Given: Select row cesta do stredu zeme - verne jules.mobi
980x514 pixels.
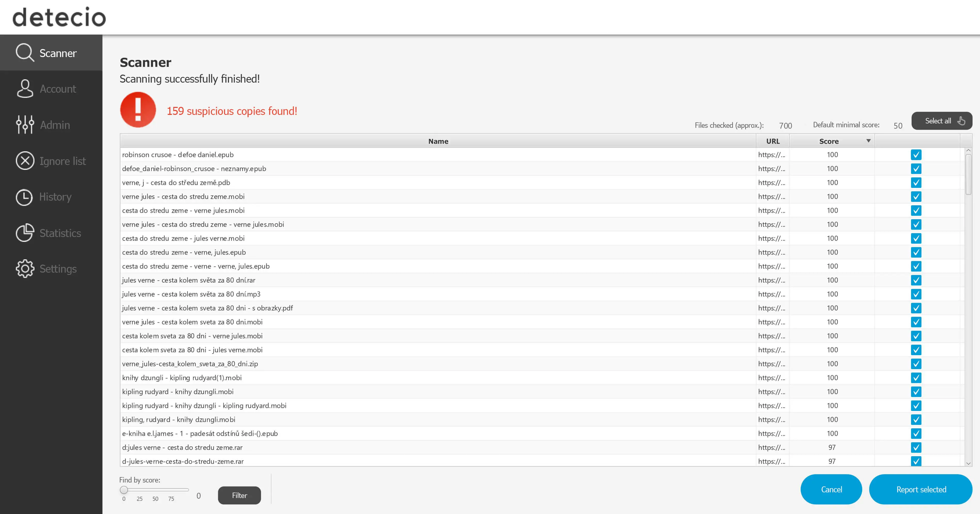Looking at the screenshot, I should pos(542,210).
